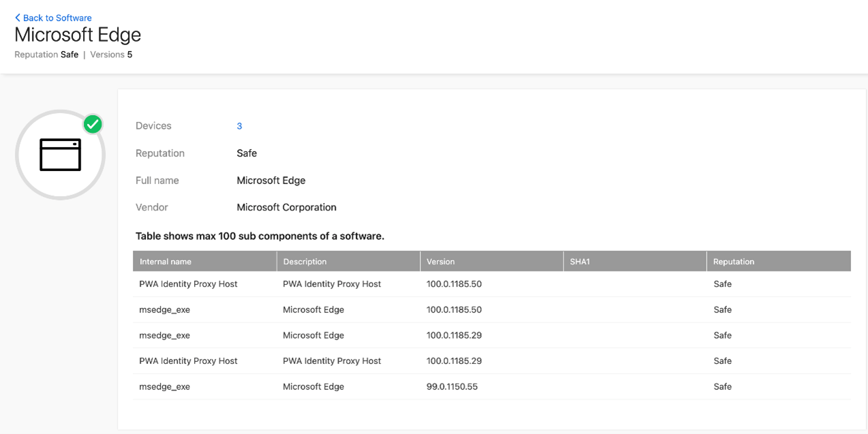Click the green checkmark safe badge
The image size is (868, 434).
pos(93,124)
